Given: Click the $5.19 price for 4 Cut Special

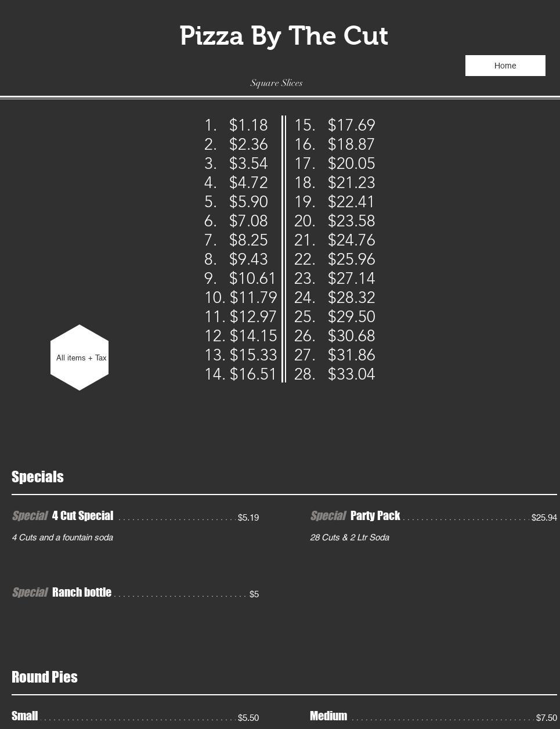Looking at the screenshot, I should [248, 518].
